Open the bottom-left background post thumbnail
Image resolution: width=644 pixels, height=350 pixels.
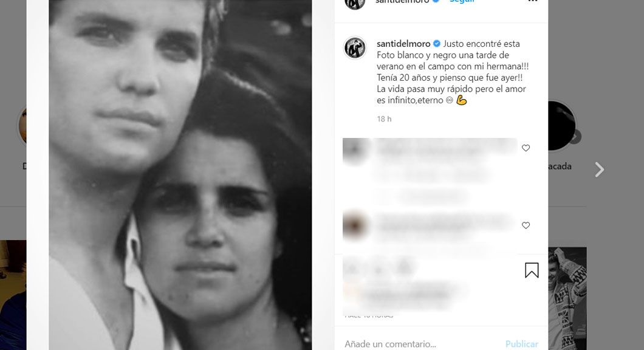pos(13,295)
